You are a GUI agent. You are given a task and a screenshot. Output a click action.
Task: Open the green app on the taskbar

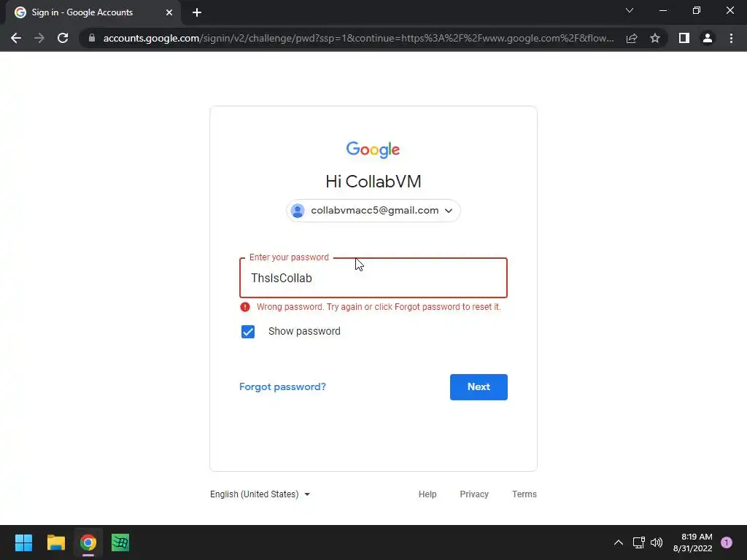point(120,542)
